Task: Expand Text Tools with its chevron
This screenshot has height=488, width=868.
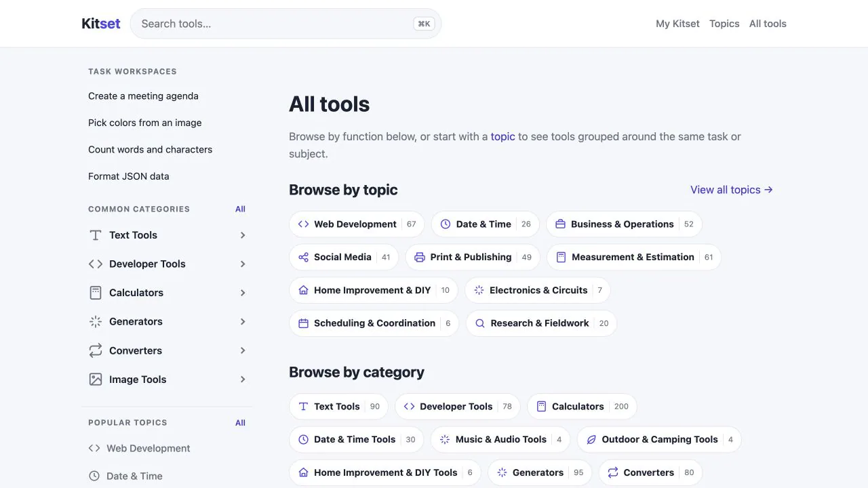Action: point(243,235)
